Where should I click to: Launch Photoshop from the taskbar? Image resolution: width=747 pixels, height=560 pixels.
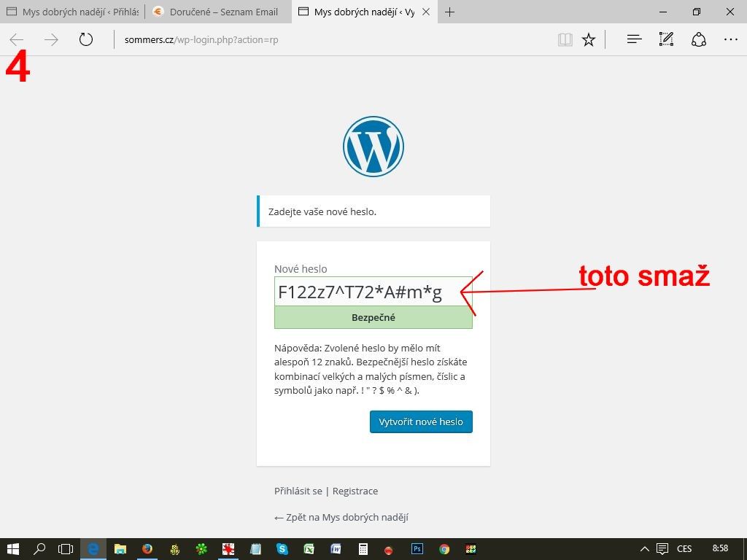[x=417, y=549]
